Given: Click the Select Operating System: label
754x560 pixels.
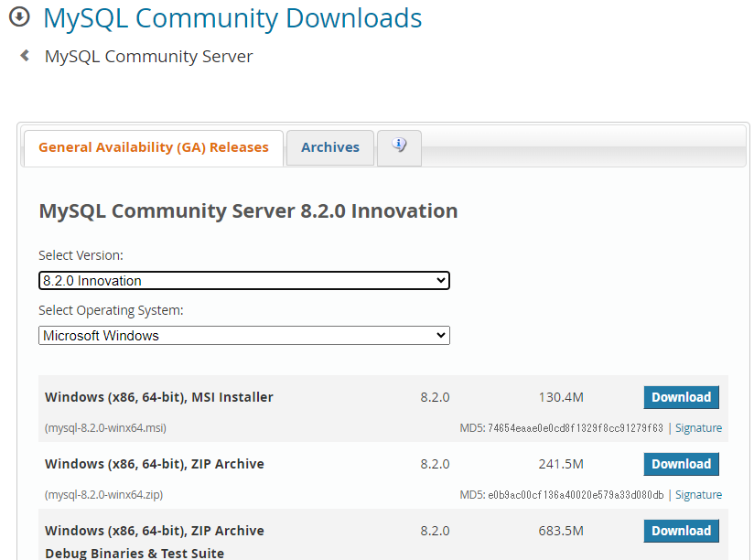Looking at the screenshot, I should (111, 310).
